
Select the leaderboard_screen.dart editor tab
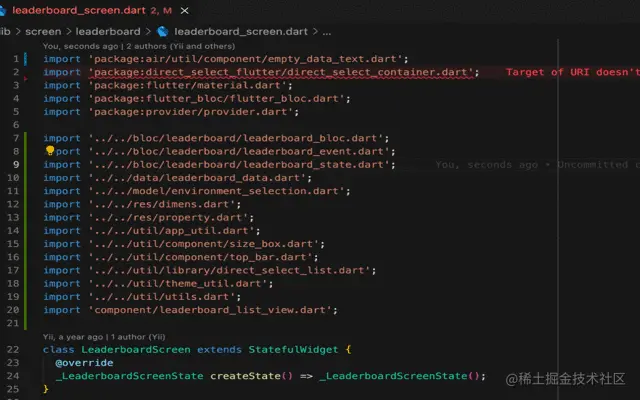click(x=92, y=11)
